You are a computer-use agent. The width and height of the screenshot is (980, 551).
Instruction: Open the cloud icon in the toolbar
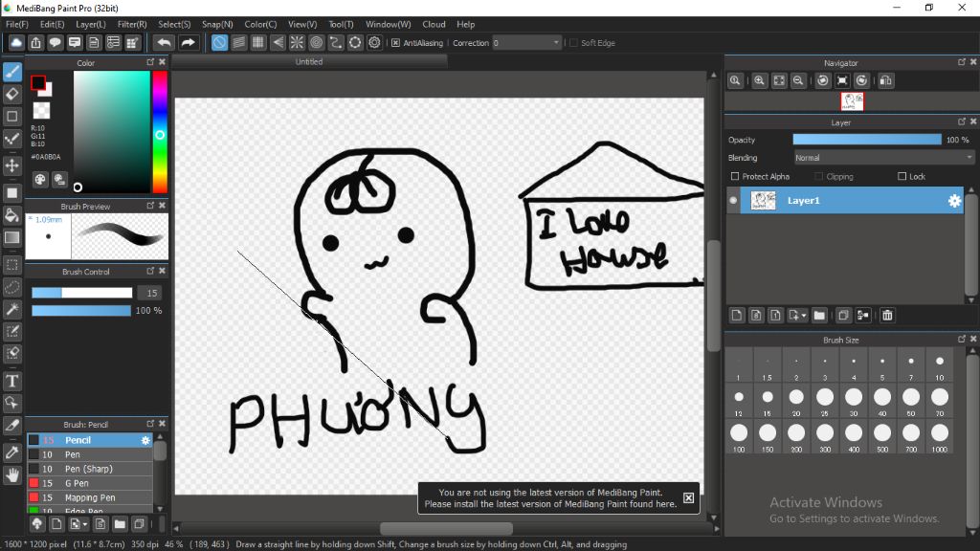[16, 42]
